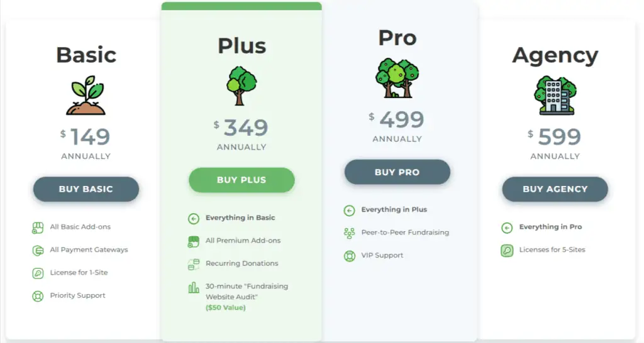Buy the Basic plan
The width and height of the screenshot is (644, 343).
point(86,189)
